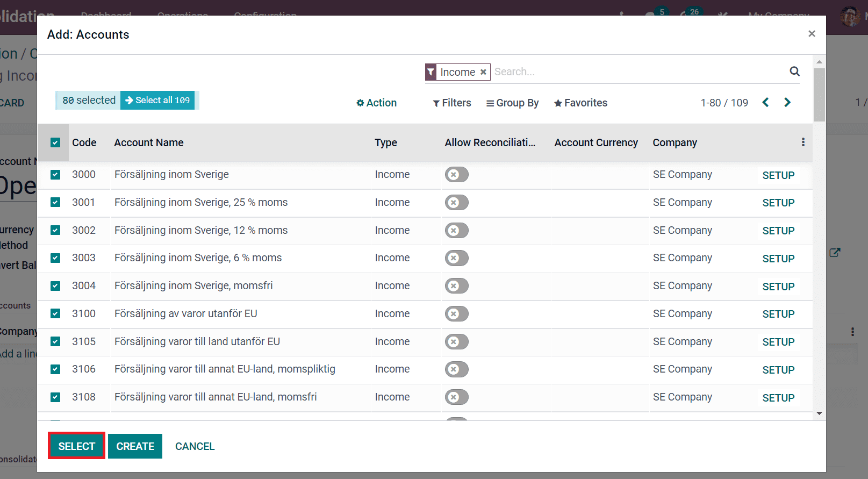
Task: Toggle reconciliation for account 3004
Action: (457, 286)
